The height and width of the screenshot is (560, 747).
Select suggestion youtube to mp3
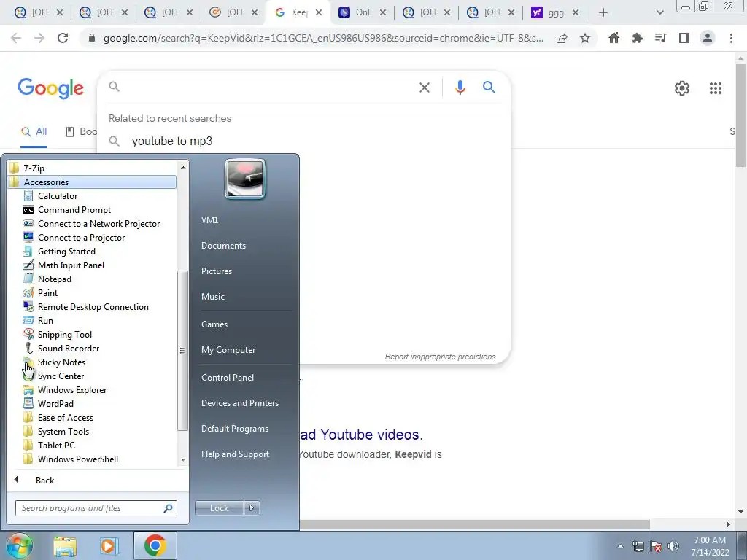(172, 141)
